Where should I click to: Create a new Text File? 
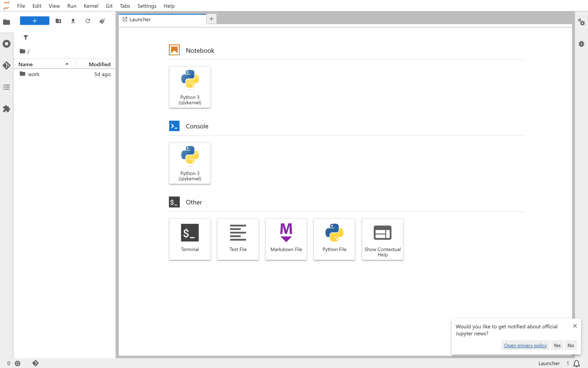tap(238, 239)
